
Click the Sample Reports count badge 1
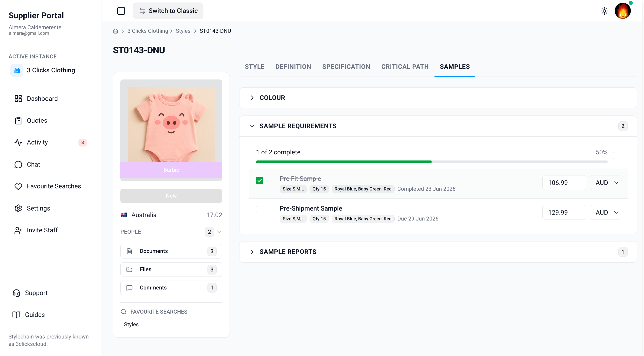point(623,252)
